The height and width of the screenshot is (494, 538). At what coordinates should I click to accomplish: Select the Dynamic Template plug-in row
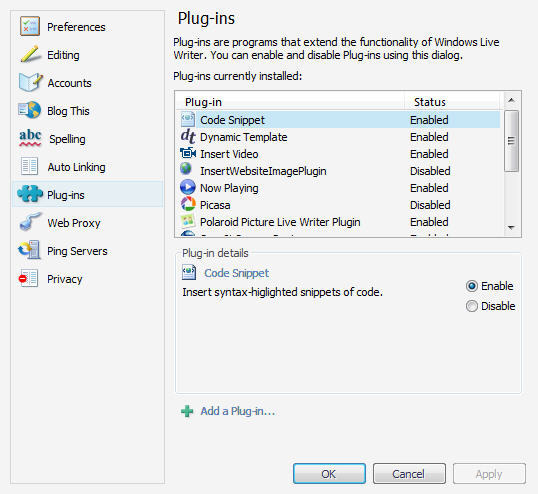(x=340, y=137)
